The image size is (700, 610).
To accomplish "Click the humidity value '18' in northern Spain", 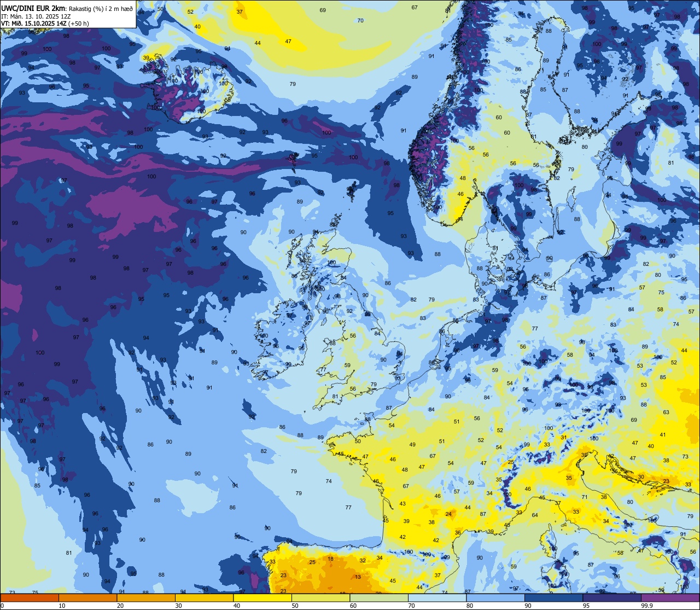I will (330, 559).
